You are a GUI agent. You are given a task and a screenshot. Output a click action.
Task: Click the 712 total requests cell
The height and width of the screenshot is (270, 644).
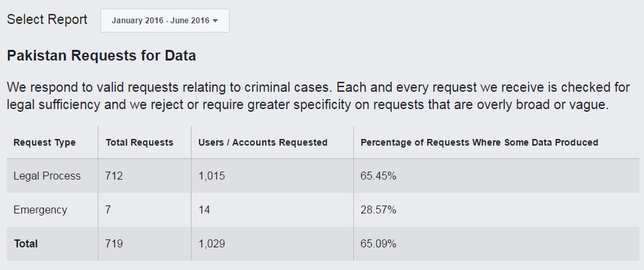pyautogui.click(x=114, y=176)
